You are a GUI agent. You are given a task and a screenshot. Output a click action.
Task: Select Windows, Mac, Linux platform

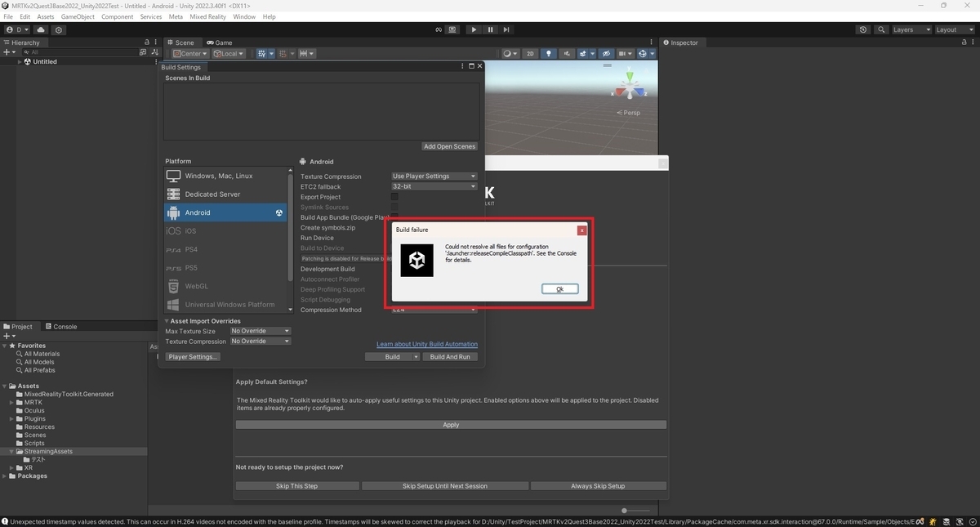point(225,176)
